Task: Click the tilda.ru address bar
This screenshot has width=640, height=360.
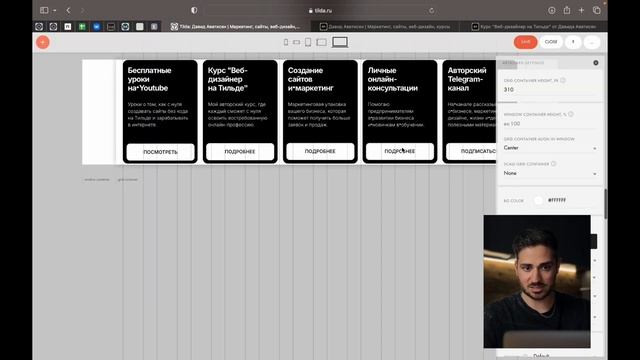Action: point(320,11)
